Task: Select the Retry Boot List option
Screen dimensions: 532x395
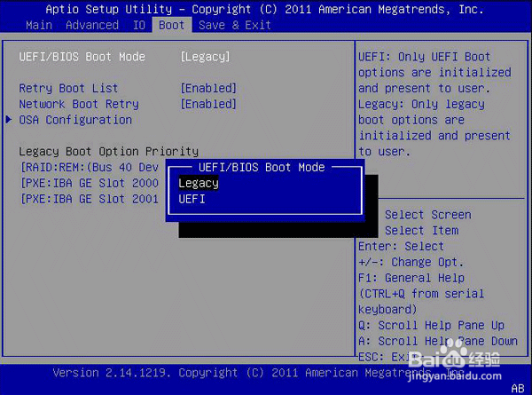Action: (x=68, y=88)
